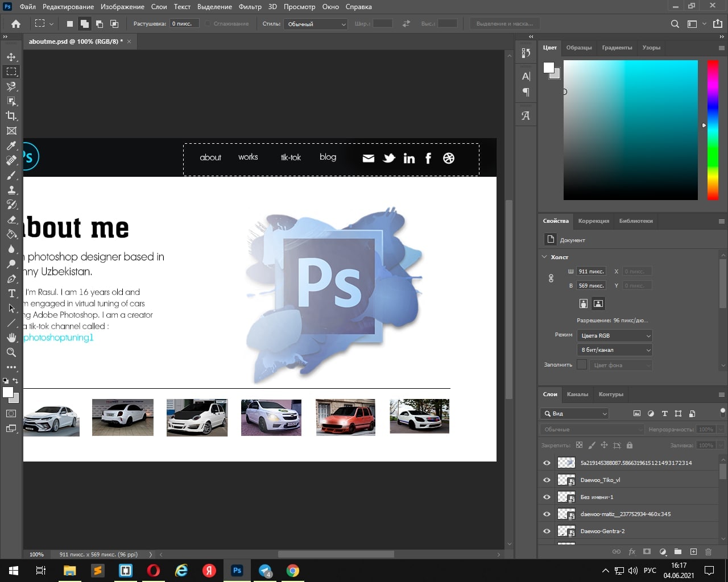Click the Home icon in options bar

point(16,24)
